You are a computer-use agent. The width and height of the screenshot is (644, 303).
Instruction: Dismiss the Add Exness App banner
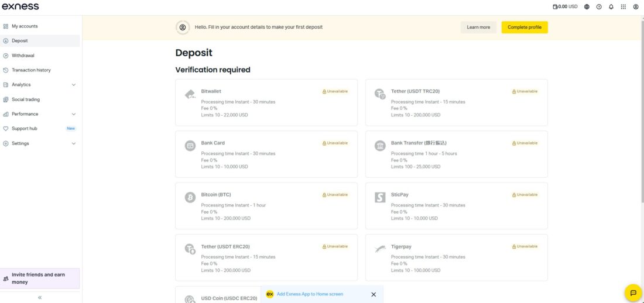click(x=374, y=294)
